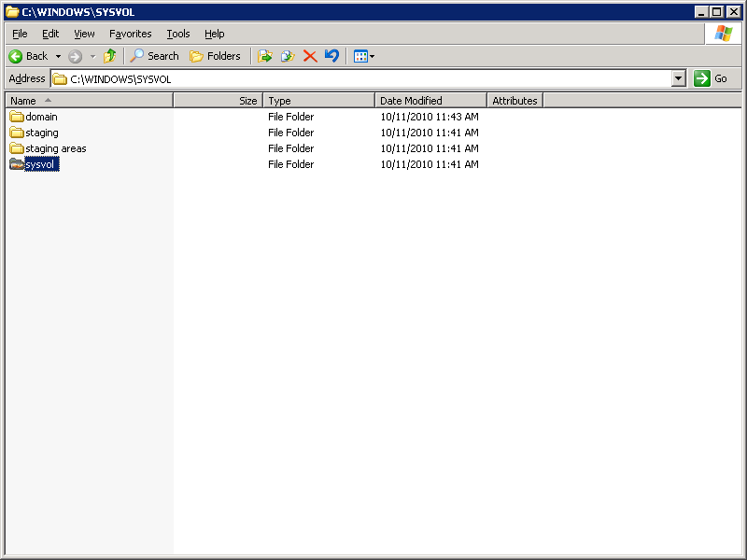This screenshot has height=560, width=747.
Task: Delete selected item with red X
Action: (x=310, y=56)
